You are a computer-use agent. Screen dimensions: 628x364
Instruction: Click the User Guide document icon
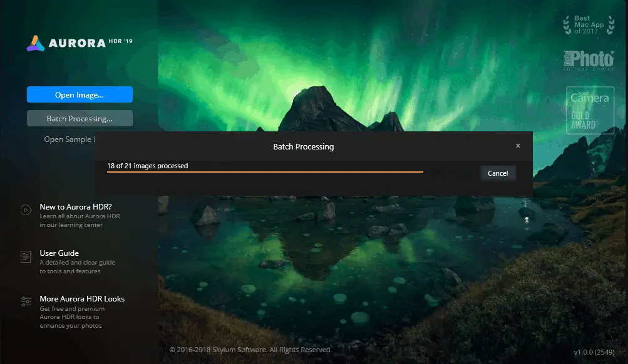(x=26, y=256)
